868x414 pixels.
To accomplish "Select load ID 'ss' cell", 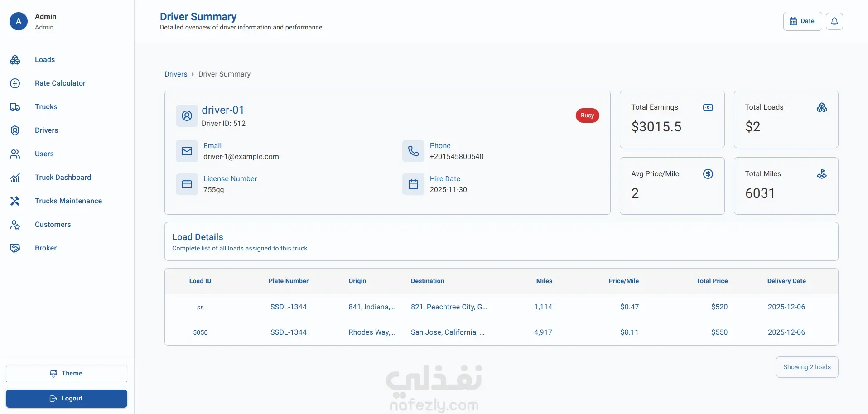I will point(200,308).
